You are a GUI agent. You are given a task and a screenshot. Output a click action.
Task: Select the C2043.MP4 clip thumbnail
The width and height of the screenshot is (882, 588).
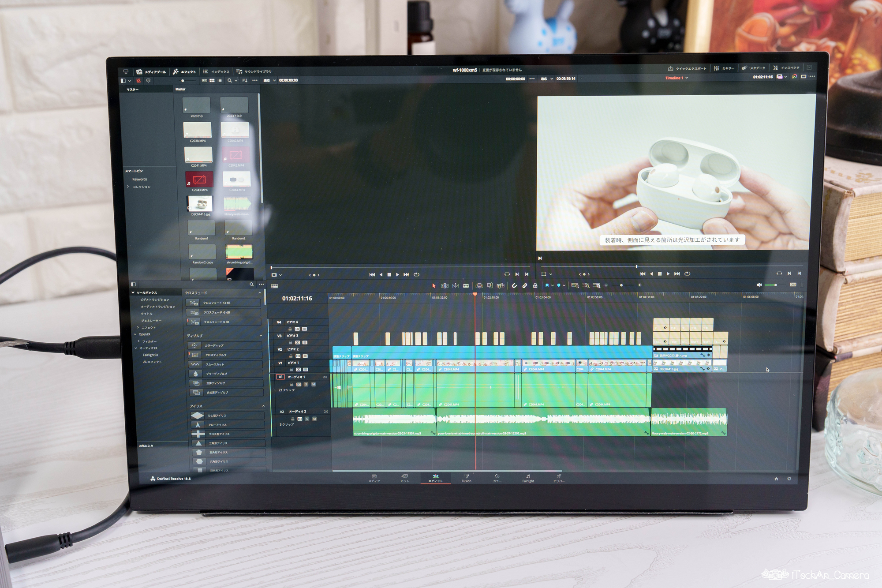[x=199, y=180]
